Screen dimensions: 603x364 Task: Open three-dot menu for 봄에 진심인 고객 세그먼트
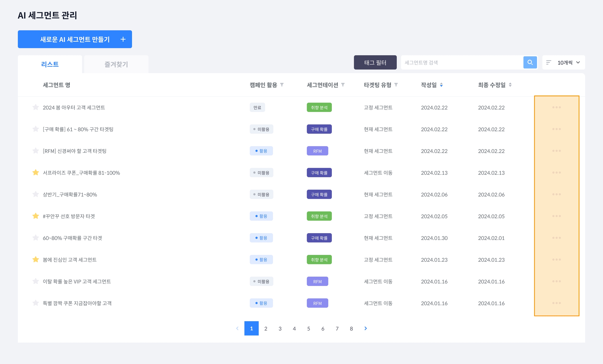click(x=556, y=259)
